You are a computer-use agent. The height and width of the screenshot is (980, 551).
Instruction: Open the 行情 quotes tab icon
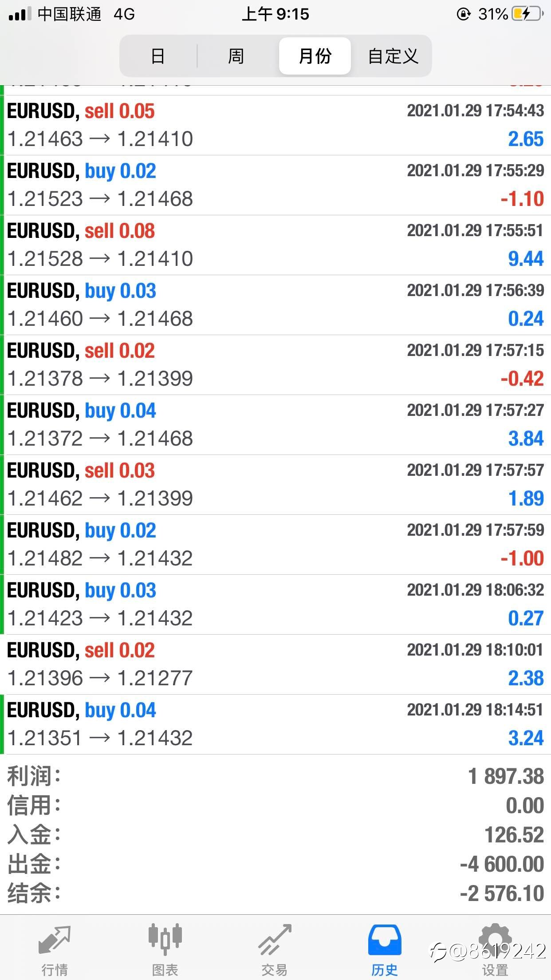55,939
